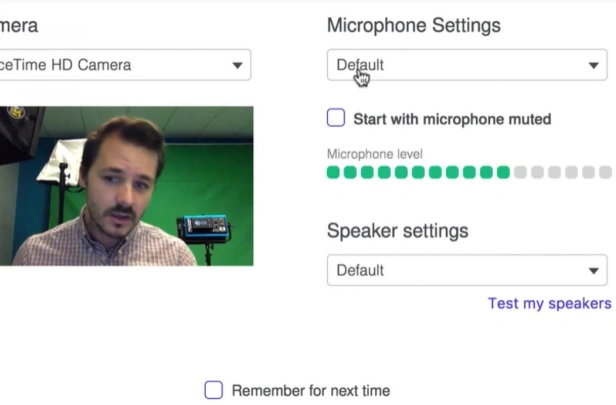Click the Microphone level meter middle
Viewport: 616px width, 405px height.
[469, 172]
